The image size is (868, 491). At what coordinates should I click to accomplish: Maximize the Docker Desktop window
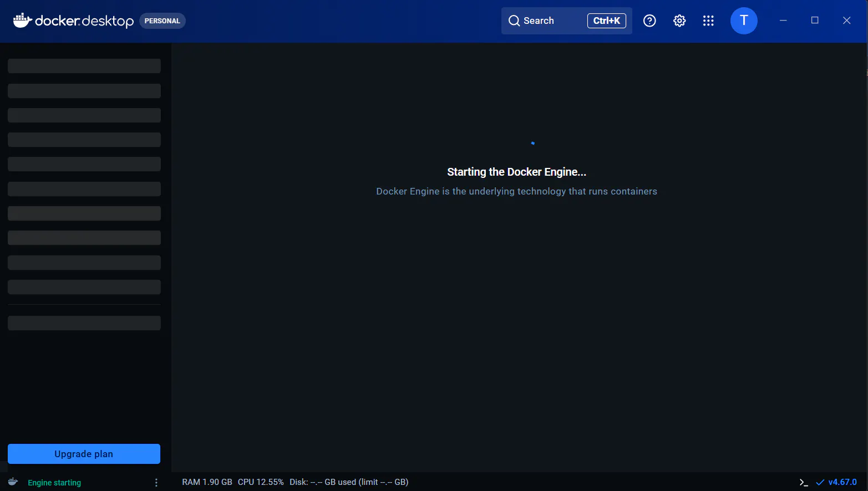pyautogui.click(x=815, y=21)
